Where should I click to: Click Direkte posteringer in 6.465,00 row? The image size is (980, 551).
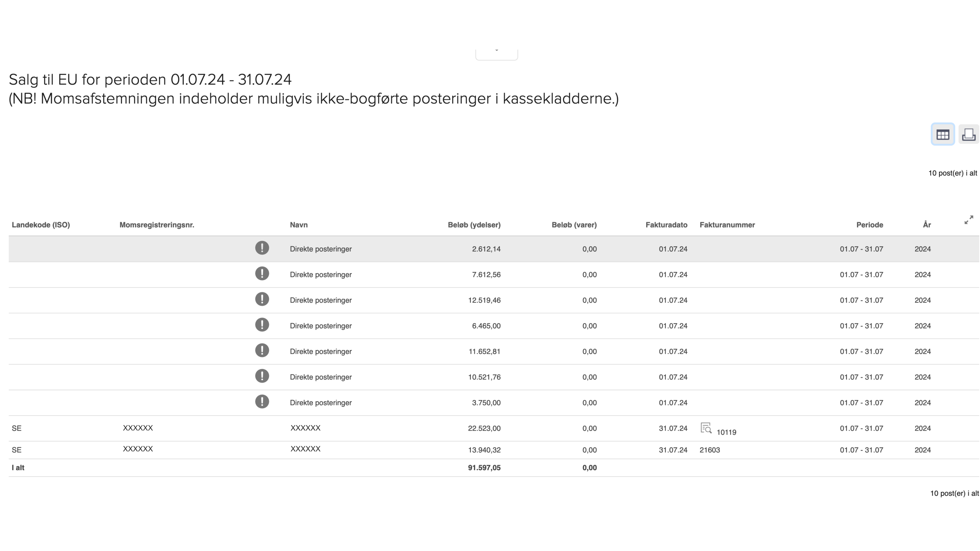point(321,326)
